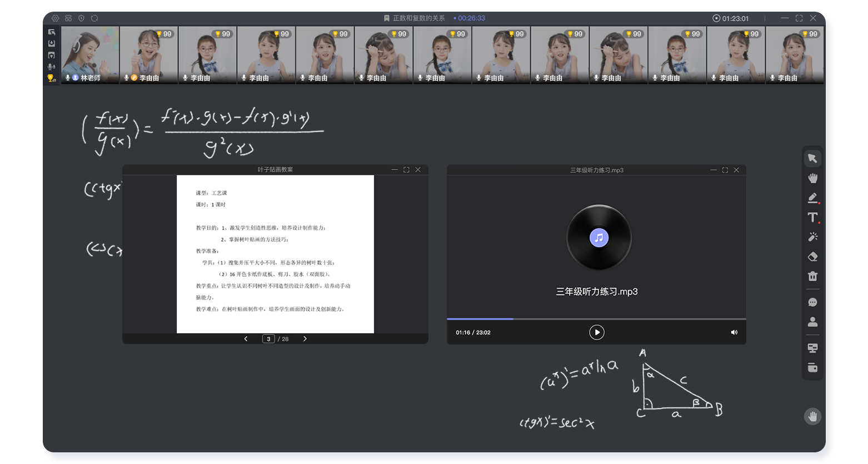Screen dimensions: 868x464
Task: Toggle mute-all microphones in left sidebar
Action: click(52, 67)
